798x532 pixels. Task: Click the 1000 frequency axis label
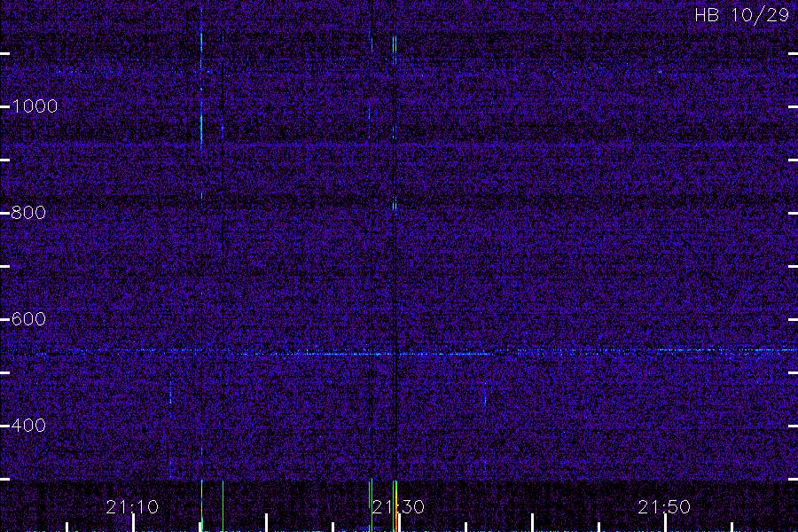[x=35, y=106]
